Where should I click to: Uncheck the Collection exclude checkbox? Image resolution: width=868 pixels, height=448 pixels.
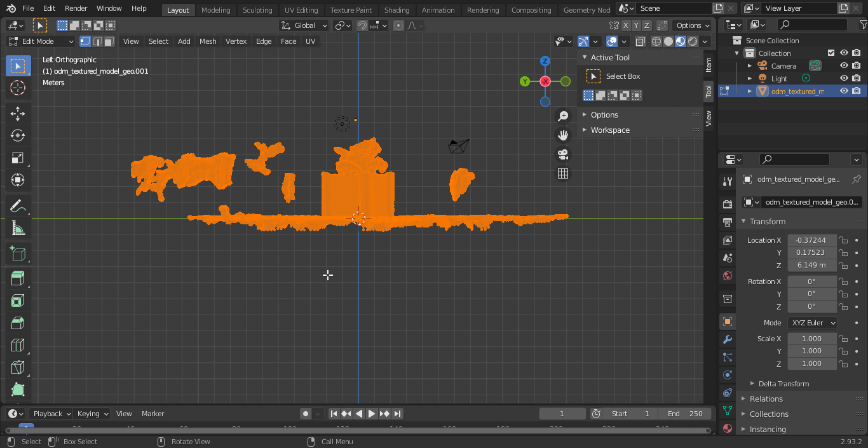pyautogui.click(x=831, y=53)
